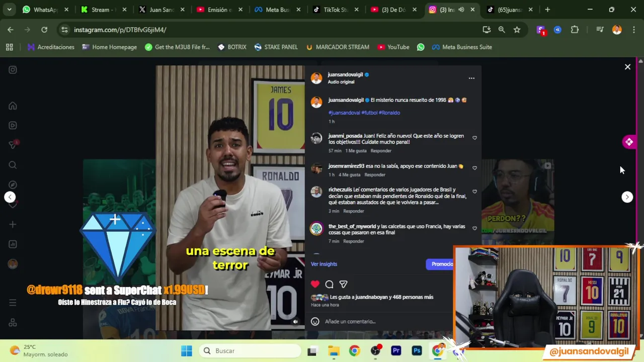The image size is (644, 362).
Task: Open the Acreditaciones bookmark
Action: pyautogui.click(x=51, y=47)
